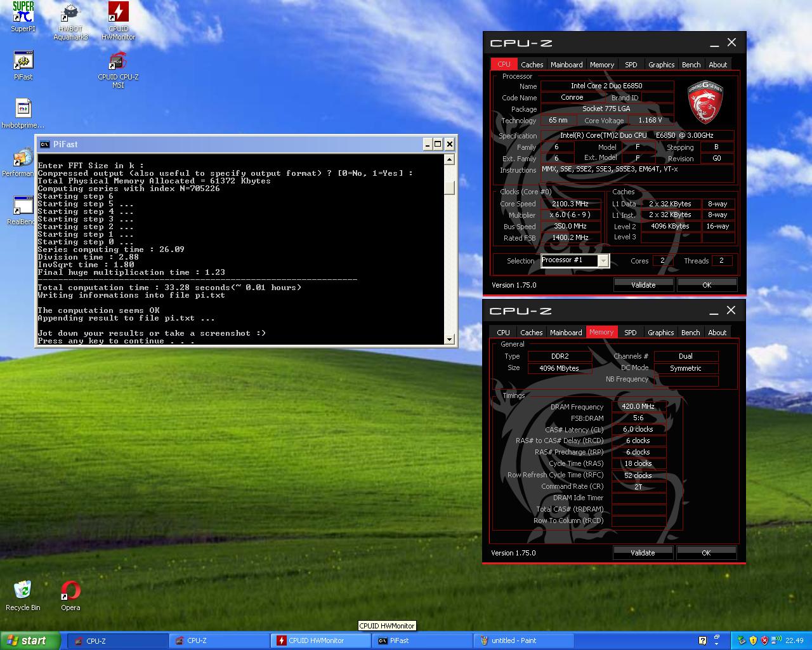Viewport: 812px width, 650px height.
Task: Launch CPUID CPU-Z MSI desktop shortcut
Action: tap(118, 69)
